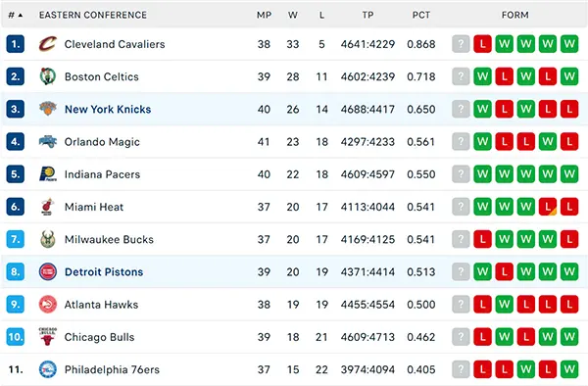This screenshot has width=588, height=386.
Task: Click the Boston Celtics logo icon
Action: (48, 76)
